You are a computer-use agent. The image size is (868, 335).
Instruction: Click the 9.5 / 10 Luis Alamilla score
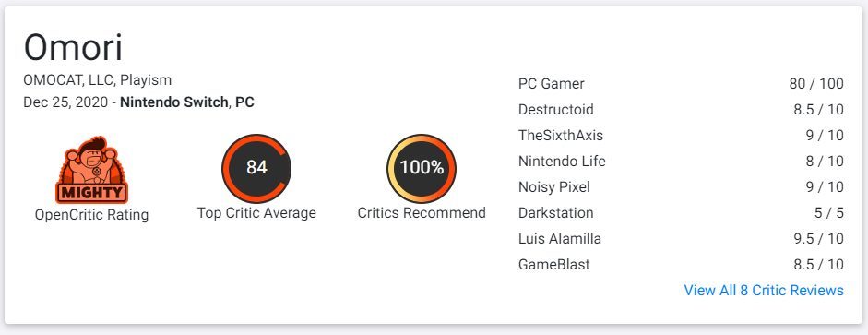coord(818,239)
